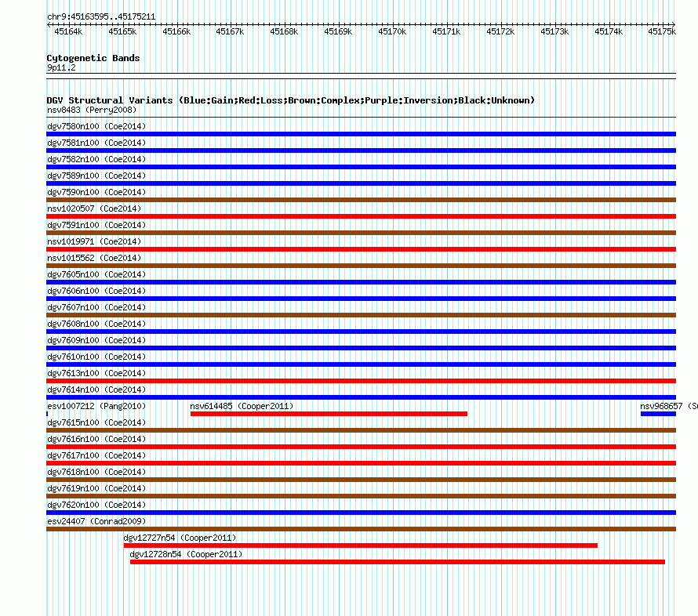The height and width of the screenshot is (616, 698).
Task: Click the dgv7615n100 label
Action: (96, 422)
